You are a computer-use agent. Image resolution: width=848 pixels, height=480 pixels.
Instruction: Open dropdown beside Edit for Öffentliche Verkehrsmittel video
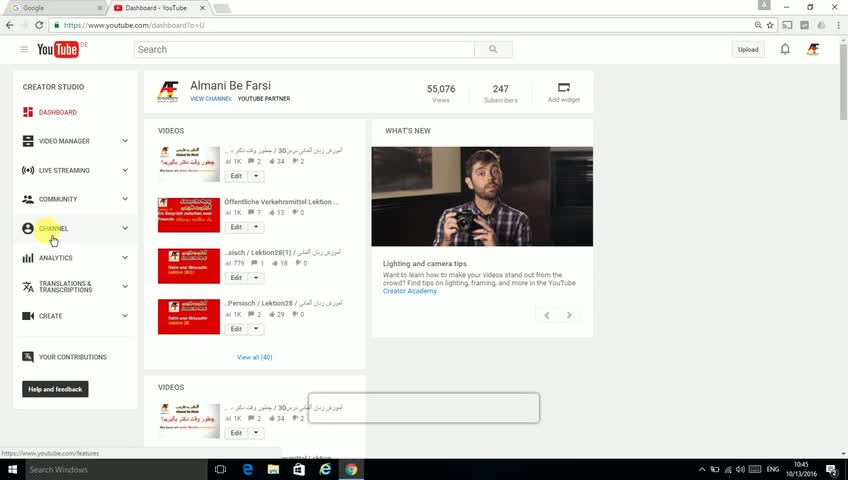256,227
